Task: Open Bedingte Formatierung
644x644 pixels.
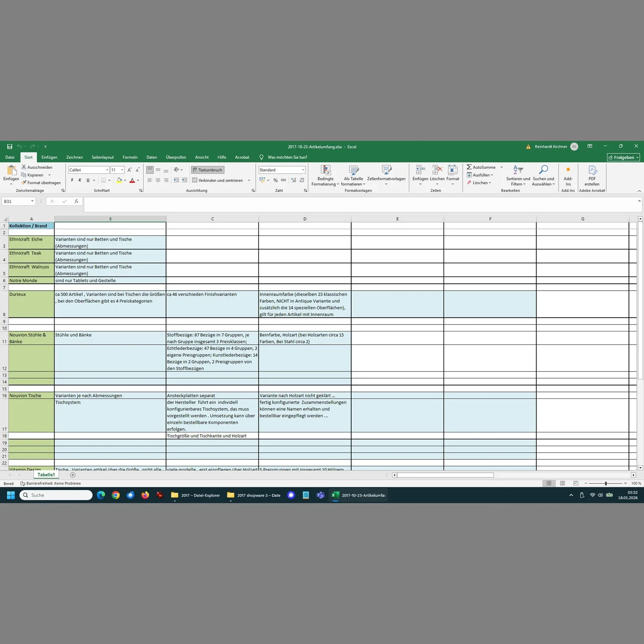Action: coord(325,176)
